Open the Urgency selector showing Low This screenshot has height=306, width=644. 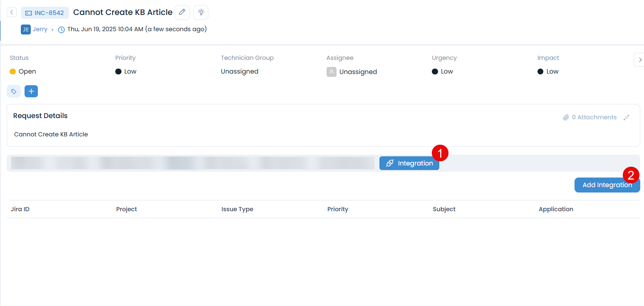442,72
